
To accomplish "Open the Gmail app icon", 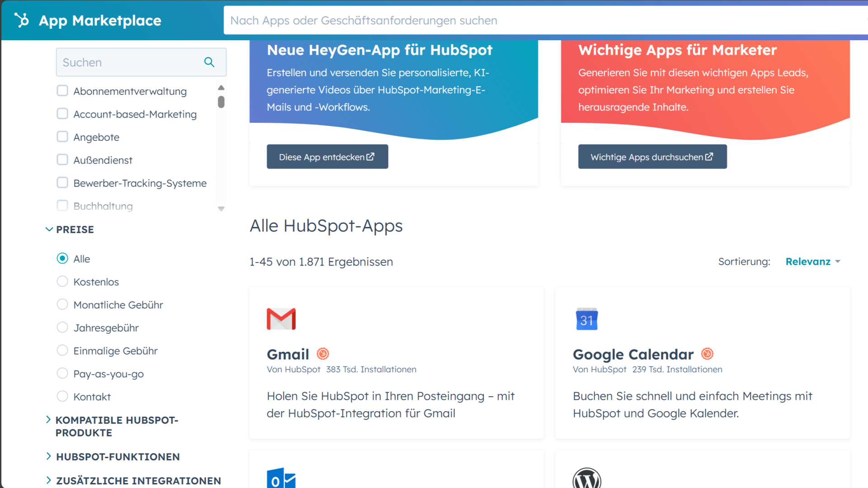I will click(x=281, y=319).
